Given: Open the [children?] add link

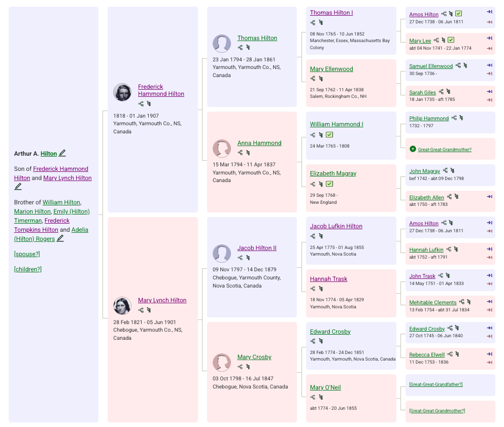Looking at the screenshot, I should [28, 269].
